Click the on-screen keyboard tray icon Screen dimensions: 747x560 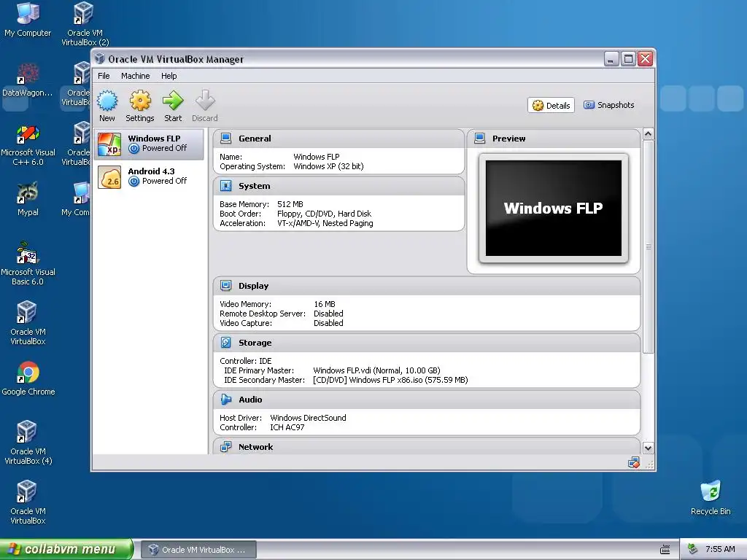click(665, 550)
